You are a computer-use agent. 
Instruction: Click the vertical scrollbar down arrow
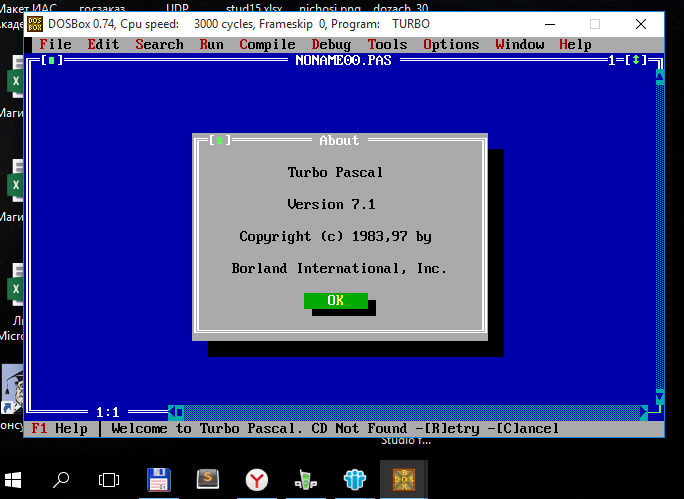[x=660, y=396]
